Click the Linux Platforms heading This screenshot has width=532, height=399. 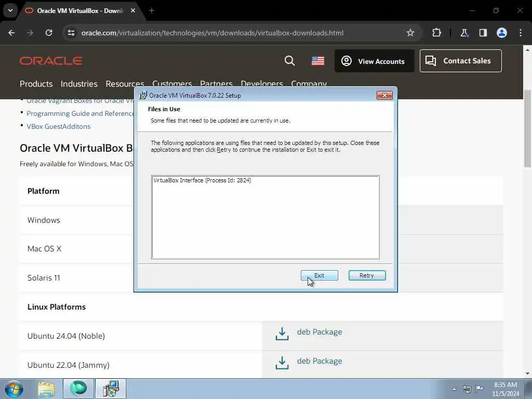57,307
